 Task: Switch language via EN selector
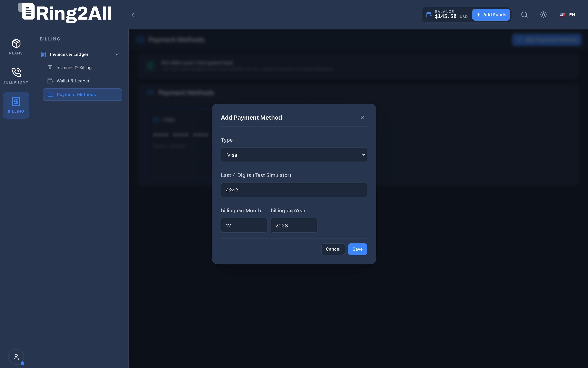[568, 15]
